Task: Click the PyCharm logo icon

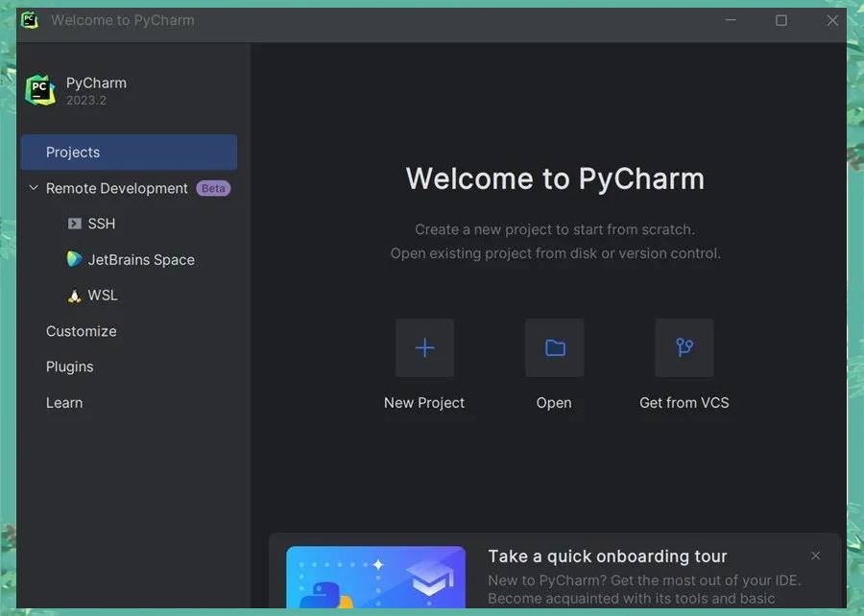Action: (x=39, y=89)
